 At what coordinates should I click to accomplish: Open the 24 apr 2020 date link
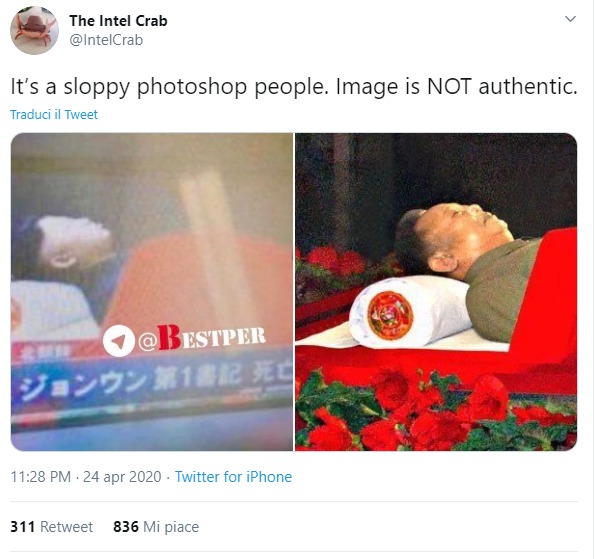pos(122,477)
